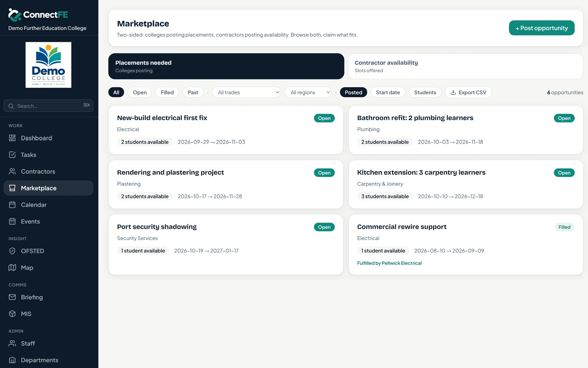Click Post opportunity button
The width and height of the screenshot is (588, 368).
click(x=542, y=28)
